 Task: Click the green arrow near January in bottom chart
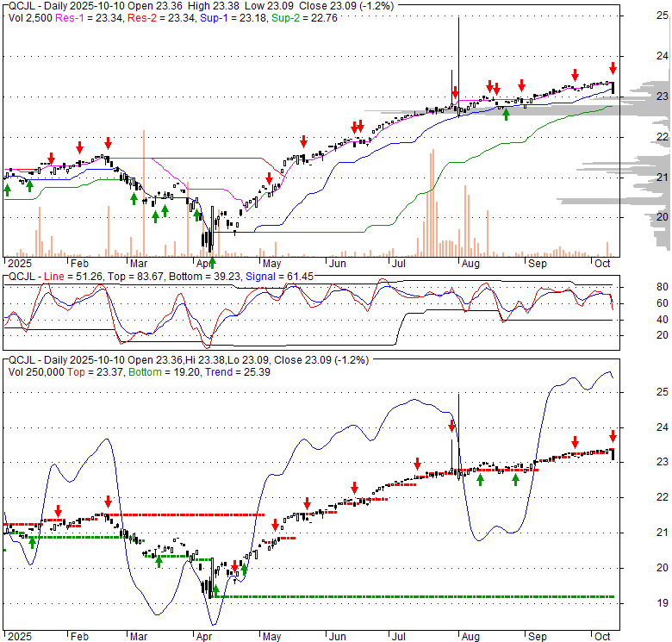pyautogui.click(x=32, y=542)
